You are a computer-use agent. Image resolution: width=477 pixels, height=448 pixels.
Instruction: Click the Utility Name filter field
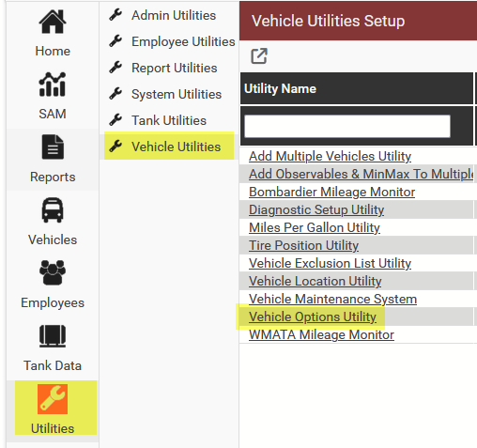coord(347,126)
